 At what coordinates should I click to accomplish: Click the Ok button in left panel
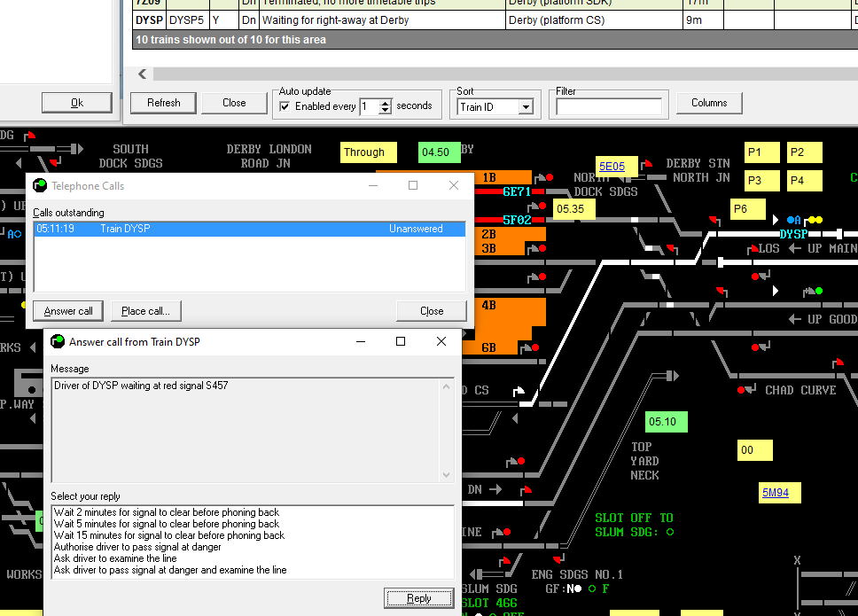77,103
